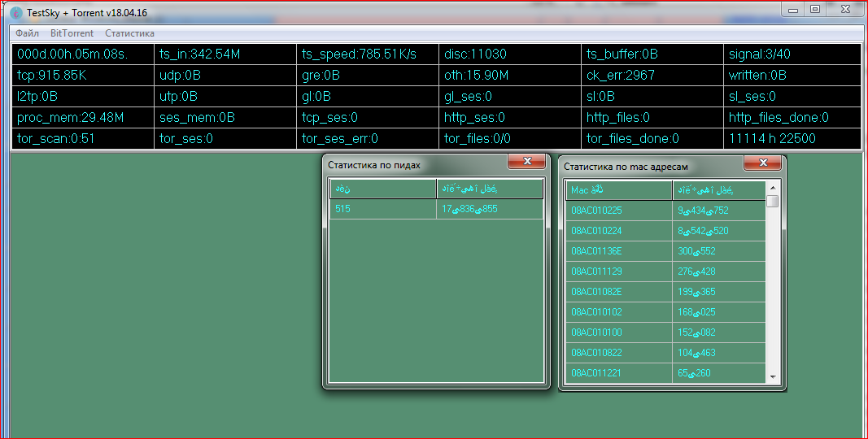Select the 08AC01136E MAC address row
Viewport: 868px width, 439px height.
pyautogui.click(x=618, y=251)
